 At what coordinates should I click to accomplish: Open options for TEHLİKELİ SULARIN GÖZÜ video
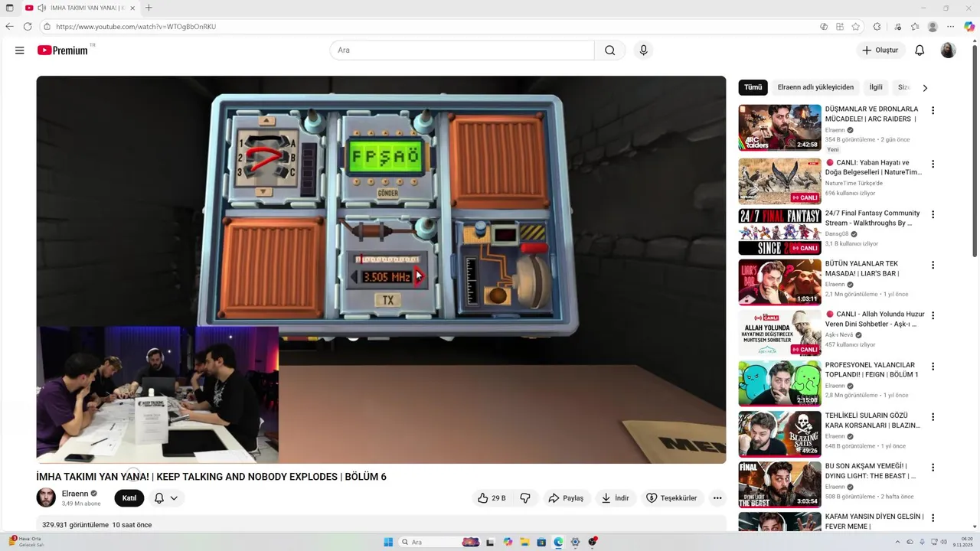933,416
